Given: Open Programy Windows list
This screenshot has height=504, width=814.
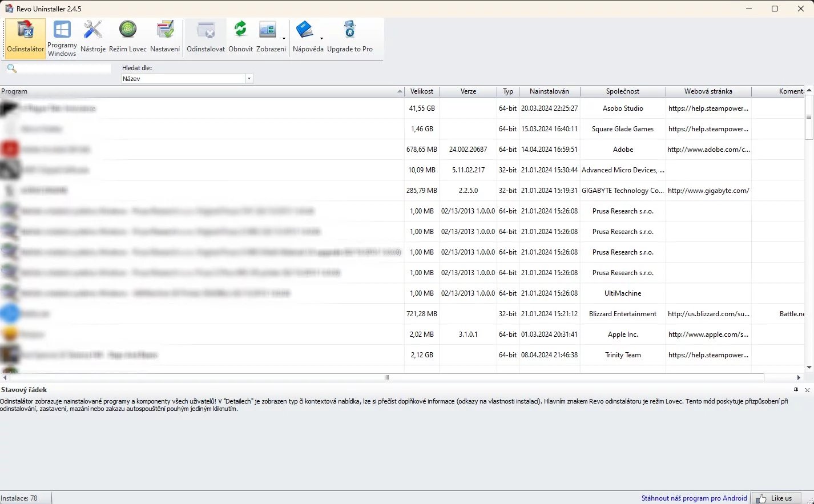Looking at the screenshot, I should pos(62,38).
